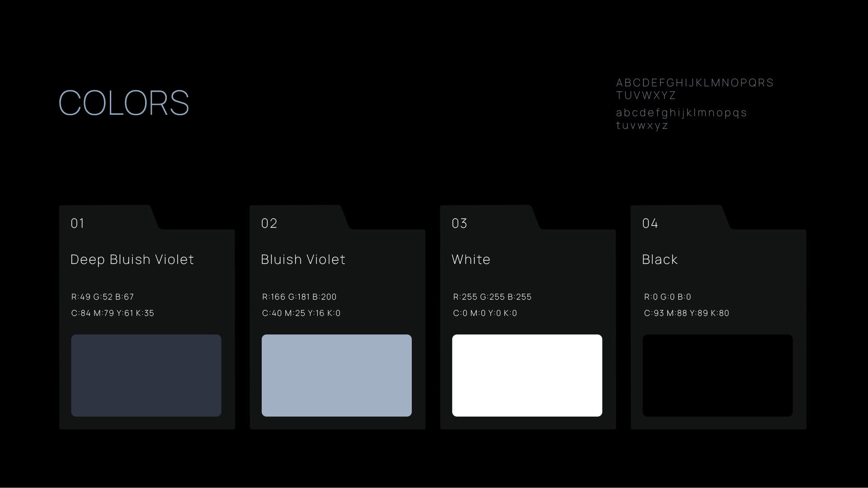
Task: Select the "Bluish Violet" title in card 02
Action: pyautogui.click(x=303, y=259)
